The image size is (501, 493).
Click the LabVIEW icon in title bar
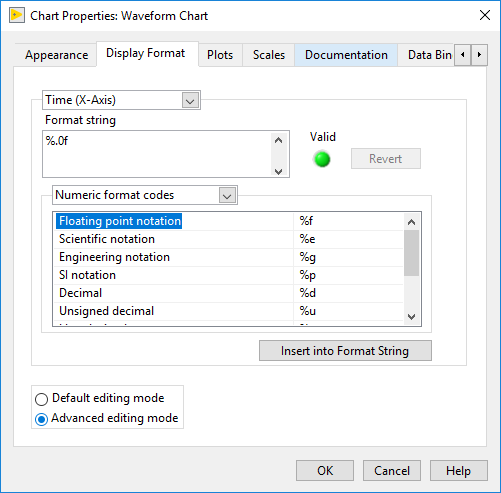[x=17, y=16]
